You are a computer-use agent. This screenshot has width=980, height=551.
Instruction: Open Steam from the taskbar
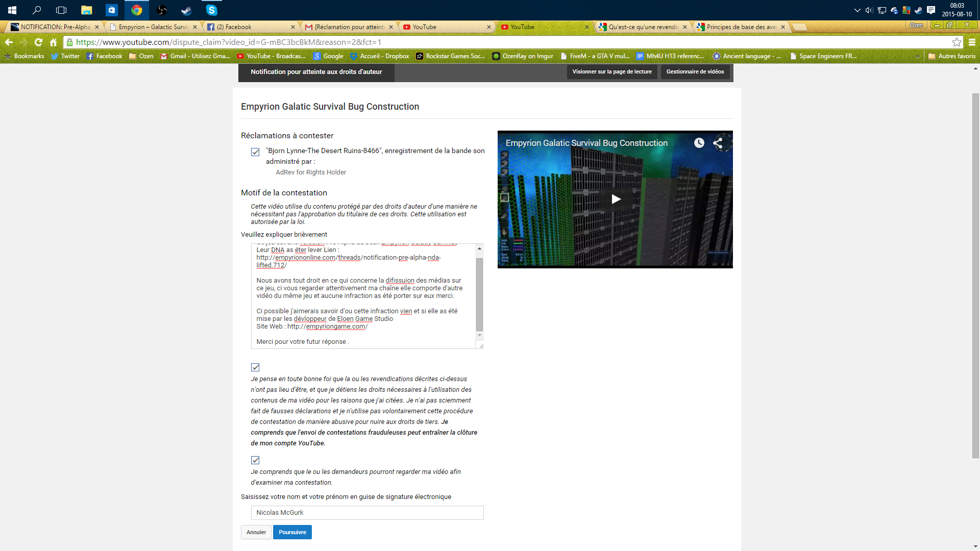(x=186, y=10)
